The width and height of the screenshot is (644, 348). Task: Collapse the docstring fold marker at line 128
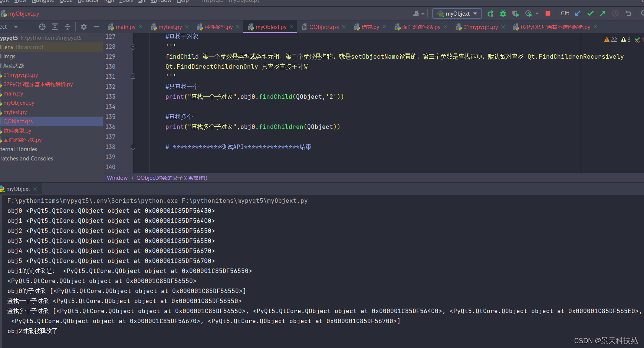(133, 47)
